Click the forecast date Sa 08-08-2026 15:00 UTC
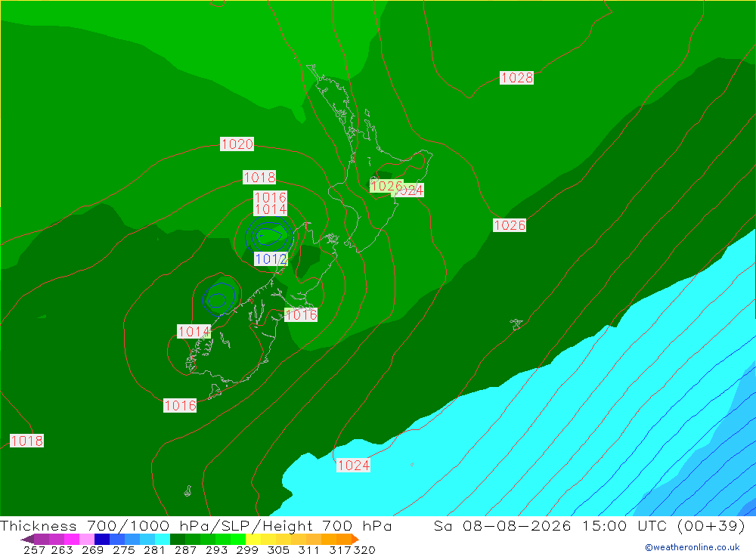Screen dimensions: 756x554 (589, 525)
